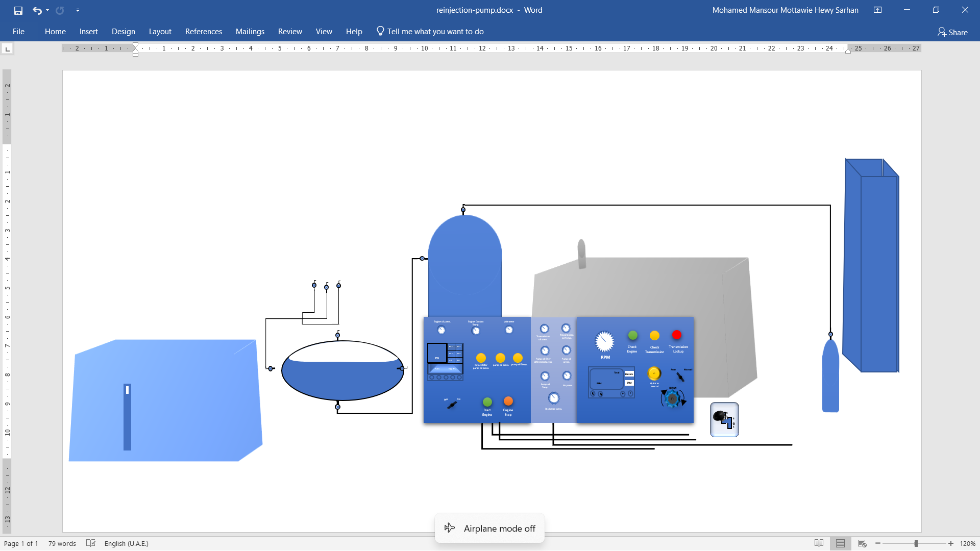Open the Insert ribbon tab
This screenshot has height=551, width=980.
point(88,32)
